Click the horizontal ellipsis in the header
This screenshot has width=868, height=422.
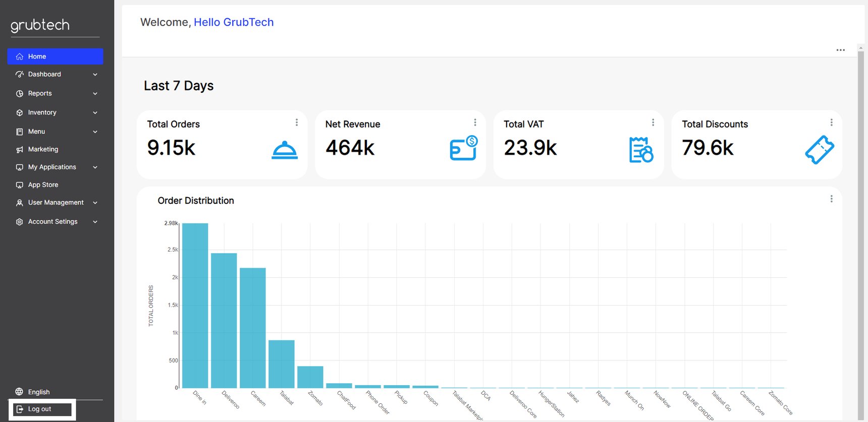pyautogui.click(x=840, y=50)
